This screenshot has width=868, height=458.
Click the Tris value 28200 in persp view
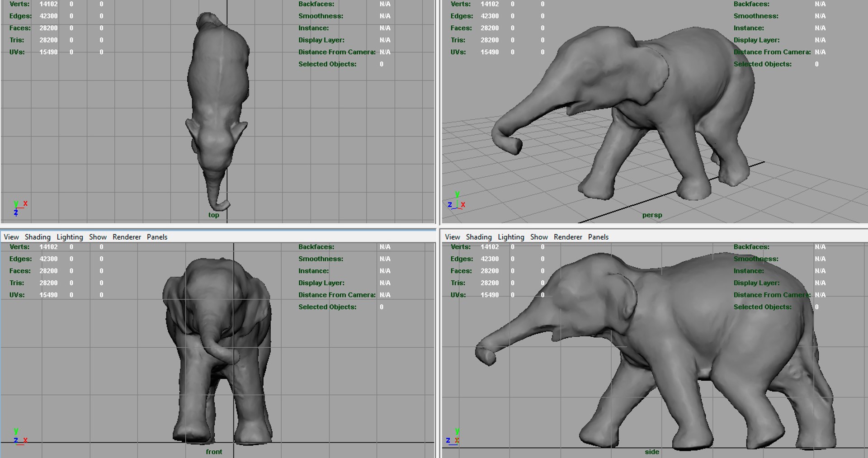click(x=490, y=40)
